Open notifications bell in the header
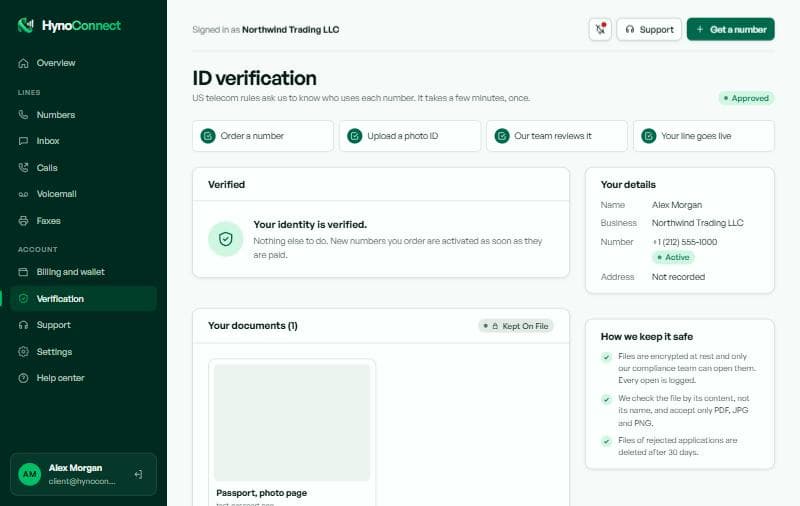This screenshot has width=800, height=506. [x=600, y=30]
